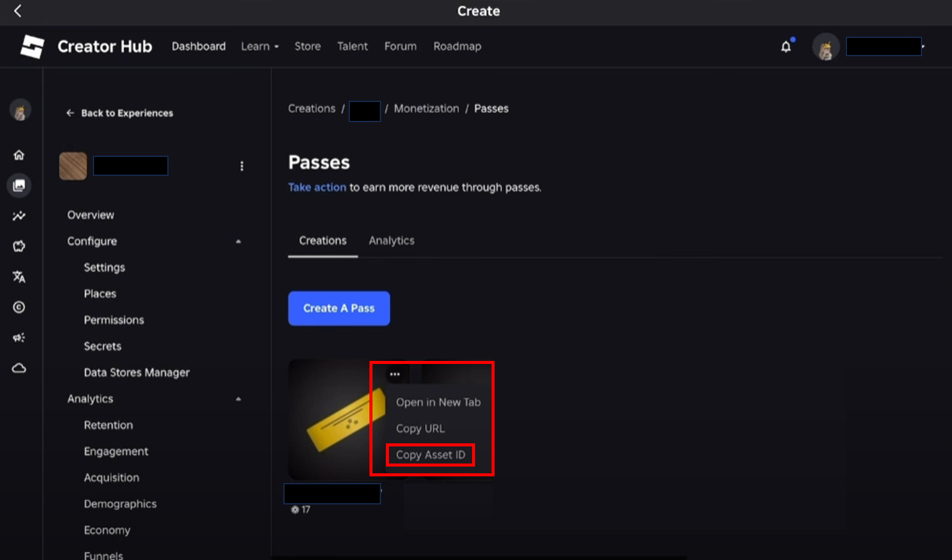Open Settings under Configure

[104, 267]
